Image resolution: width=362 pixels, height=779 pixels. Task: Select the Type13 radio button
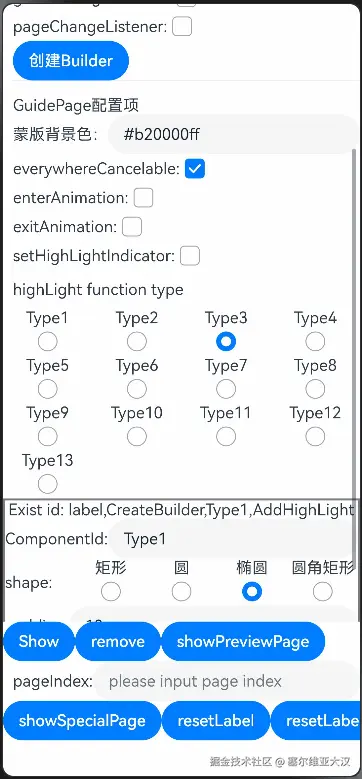[48, 484]
